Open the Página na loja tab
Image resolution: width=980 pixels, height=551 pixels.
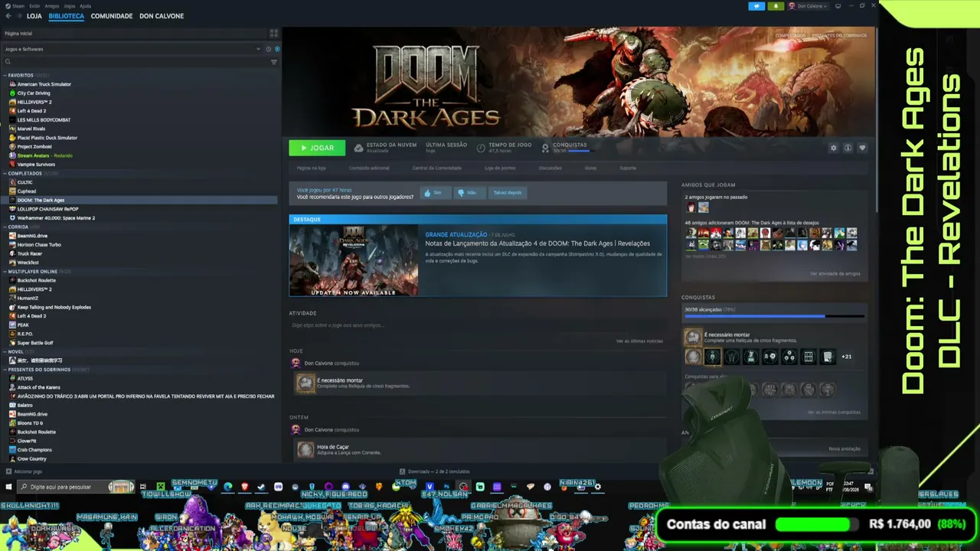(x=311, y=168)
